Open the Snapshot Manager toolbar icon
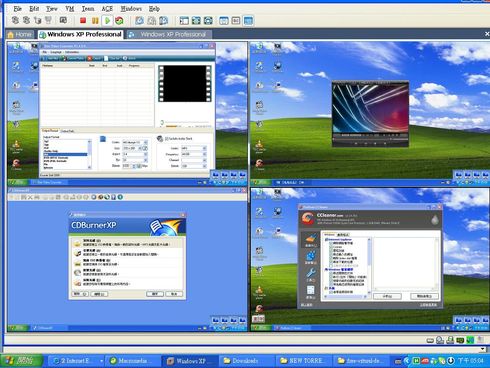The height and width of the screenshot is (368, 490). point(163,21)
